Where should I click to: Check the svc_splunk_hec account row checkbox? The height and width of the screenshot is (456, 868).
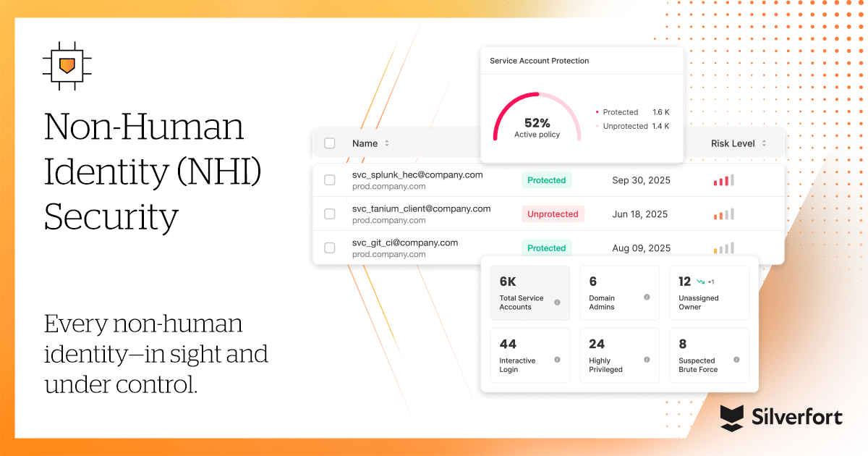tap(330, 180)
